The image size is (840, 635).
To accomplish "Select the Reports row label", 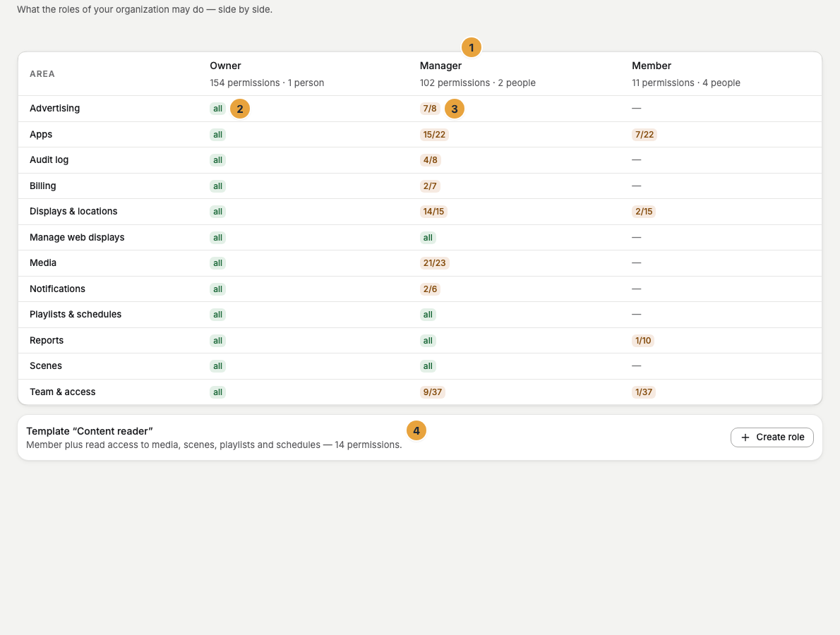I will click(46, 341).
